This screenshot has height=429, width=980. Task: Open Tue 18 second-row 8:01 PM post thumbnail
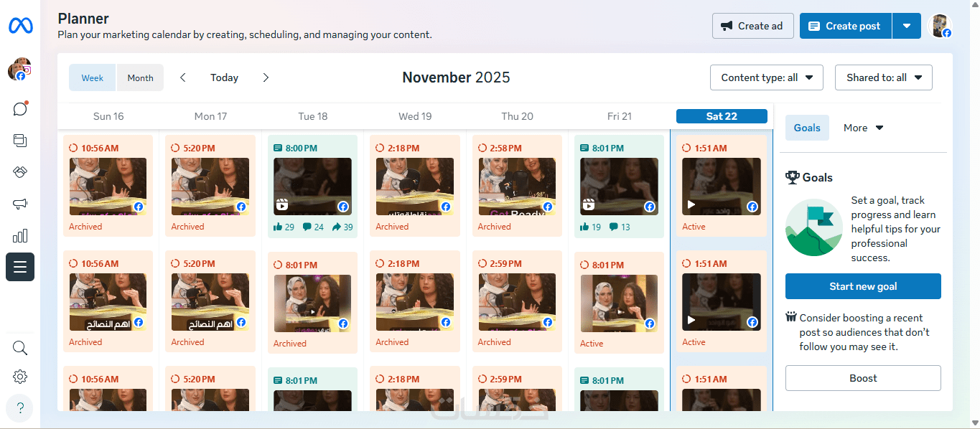coord(312,303)
